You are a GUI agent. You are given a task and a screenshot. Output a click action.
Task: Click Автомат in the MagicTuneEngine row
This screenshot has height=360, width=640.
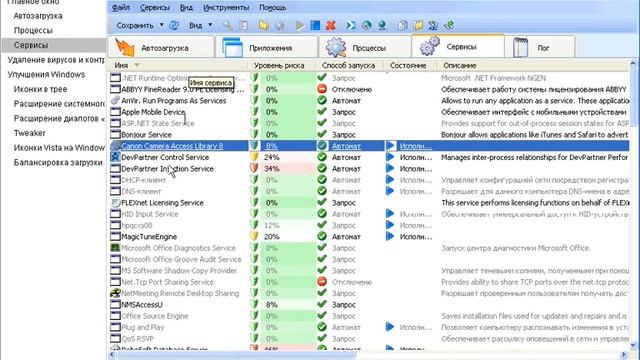point(346,236)
